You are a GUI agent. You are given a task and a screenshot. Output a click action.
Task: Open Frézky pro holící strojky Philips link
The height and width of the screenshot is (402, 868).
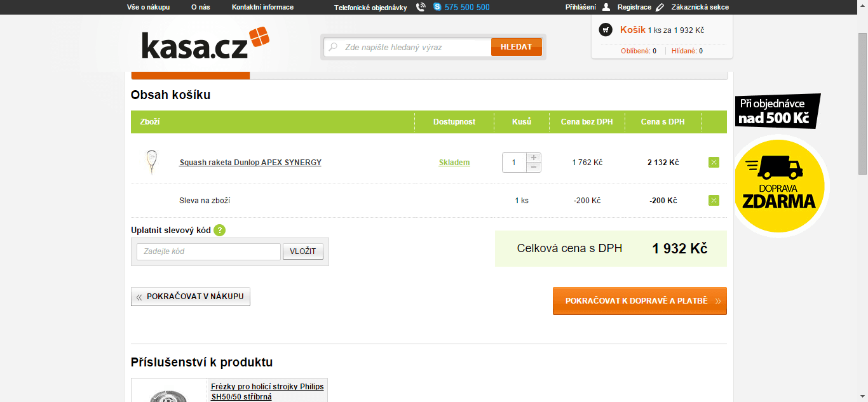pyautogui.click(x=268, y=391)
